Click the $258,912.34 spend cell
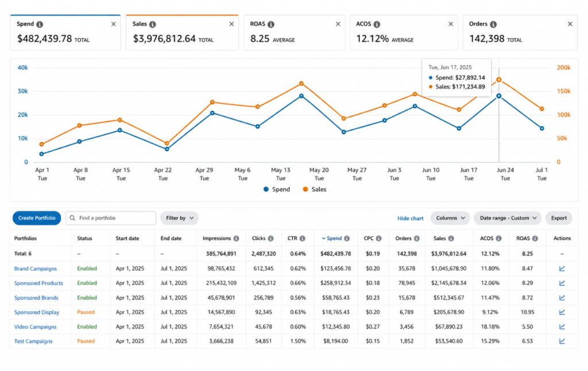The height and width of the screenshot is (371, 588). [x=335, y=283]
